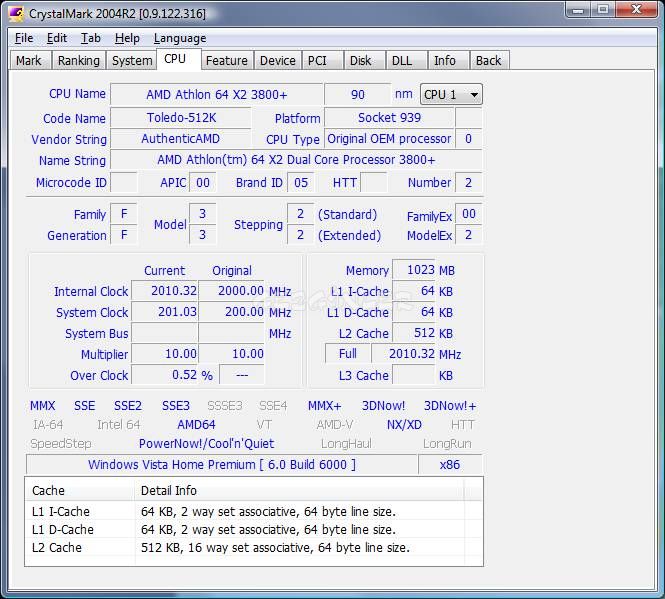Switch to the Ranking tab
The width and height of the screenshot is (665, 599).
tap(79, 60)
